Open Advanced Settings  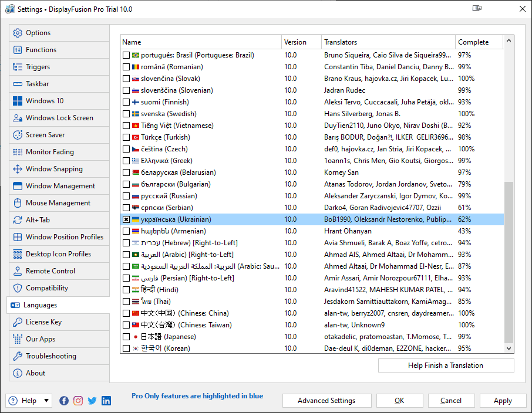[326, 401]
